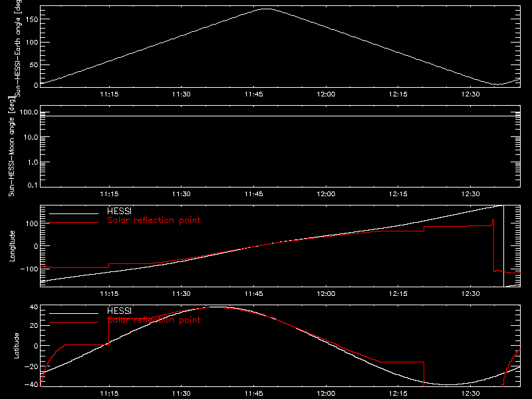Click 100 tick on Sun-HESSI-Earth angle axis
Viewport: 532px width, 399px height.
coord(32,43)
